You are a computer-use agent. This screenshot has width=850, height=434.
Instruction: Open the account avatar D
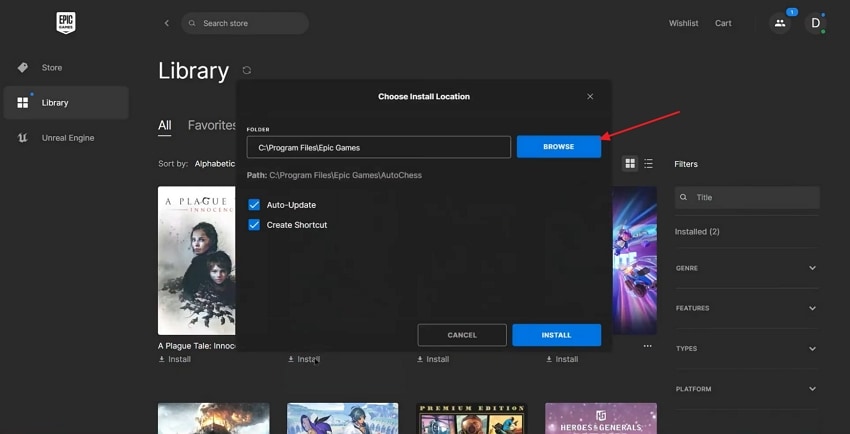tap(815, 23)
